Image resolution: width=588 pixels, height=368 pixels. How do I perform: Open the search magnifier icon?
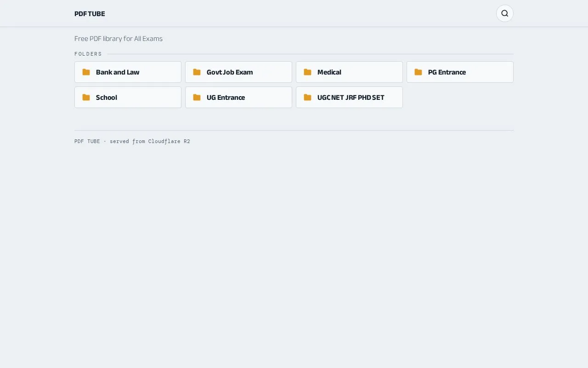point(504,13)
